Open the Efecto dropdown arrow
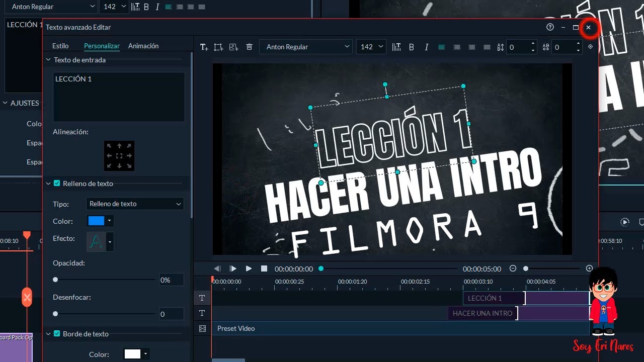The image size is (644, 362). [110, 242]
